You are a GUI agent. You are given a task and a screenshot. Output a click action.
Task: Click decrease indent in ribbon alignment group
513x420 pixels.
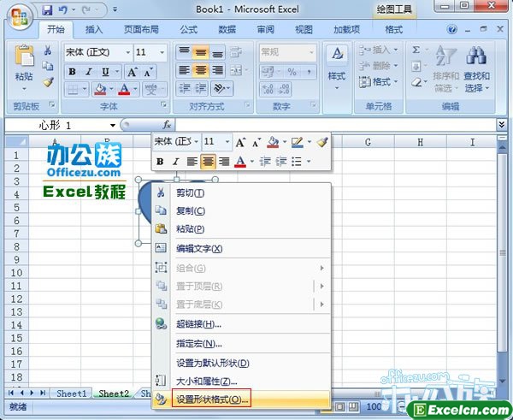click(x=185, y=88)
